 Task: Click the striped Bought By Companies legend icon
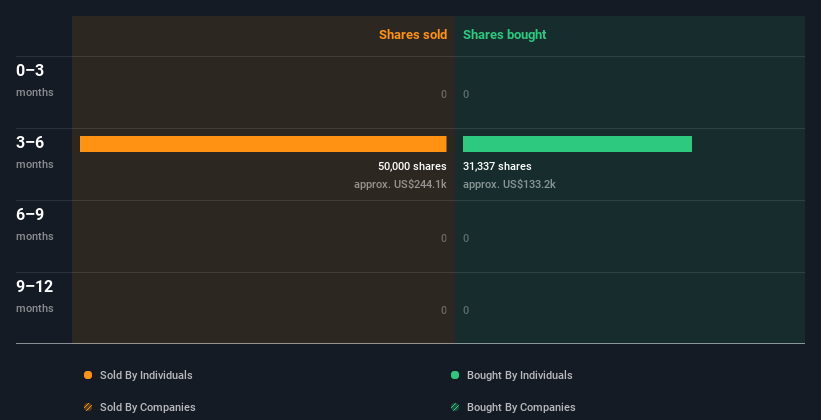click(455, 407)
